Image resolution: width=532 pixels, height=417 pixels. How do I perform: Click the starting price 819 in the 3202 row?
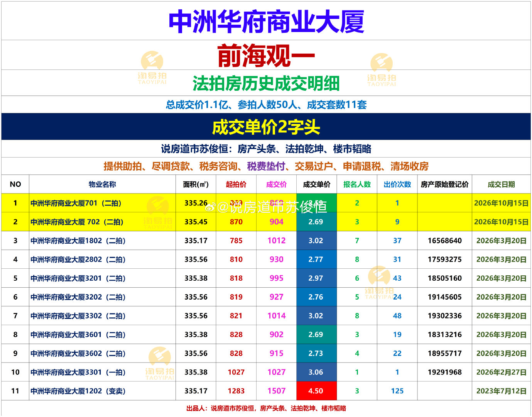[236, 297]
